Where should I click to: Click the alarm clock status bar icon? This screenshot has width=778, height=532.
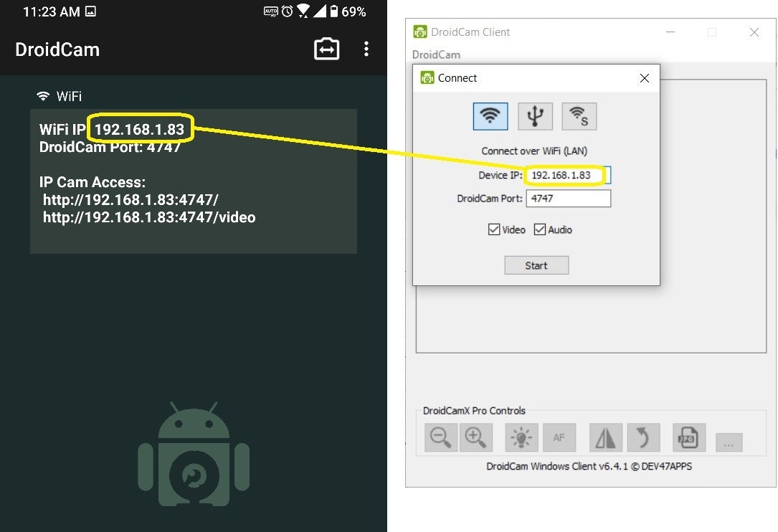coord(288,11)
